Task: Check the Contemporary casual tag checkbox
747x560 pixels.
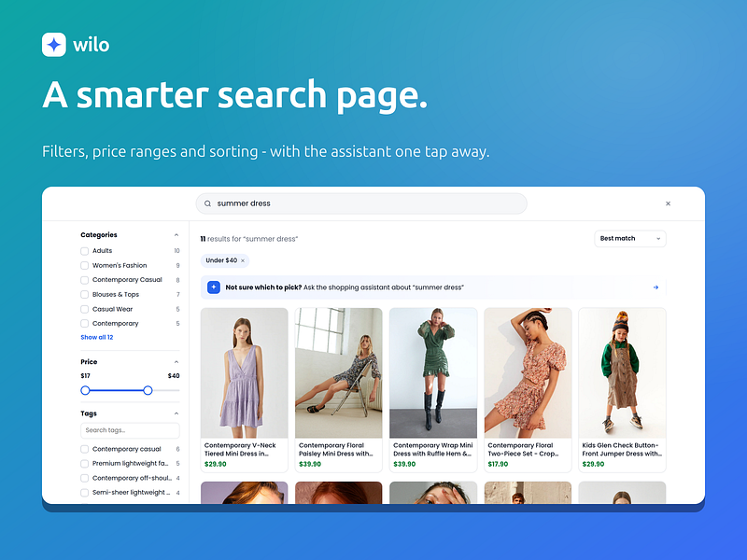Action: click(84, 449)
